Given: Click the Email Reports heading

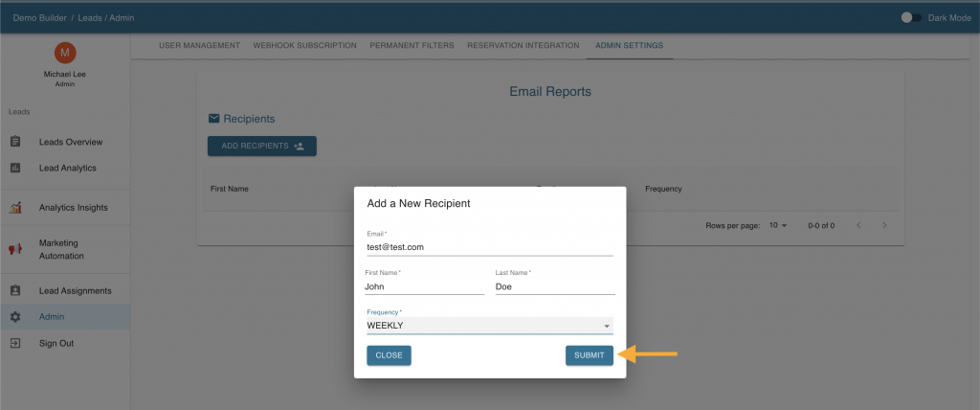Looking at the screenshot, I should pos(550,91).
